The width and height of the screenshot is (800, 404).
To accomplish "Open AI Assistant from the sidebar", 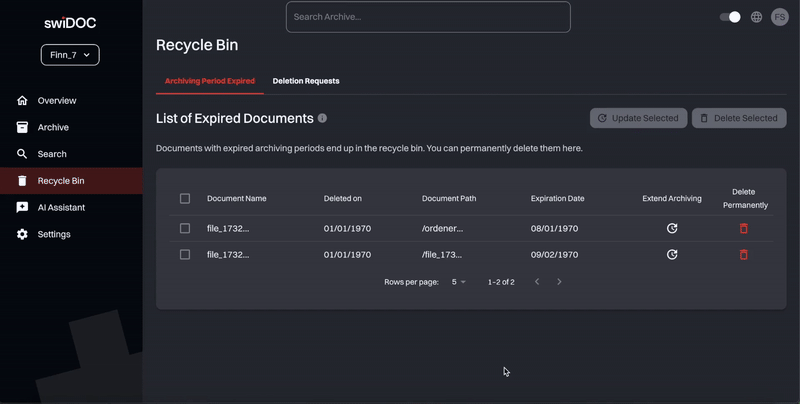I will coord(61,208).
